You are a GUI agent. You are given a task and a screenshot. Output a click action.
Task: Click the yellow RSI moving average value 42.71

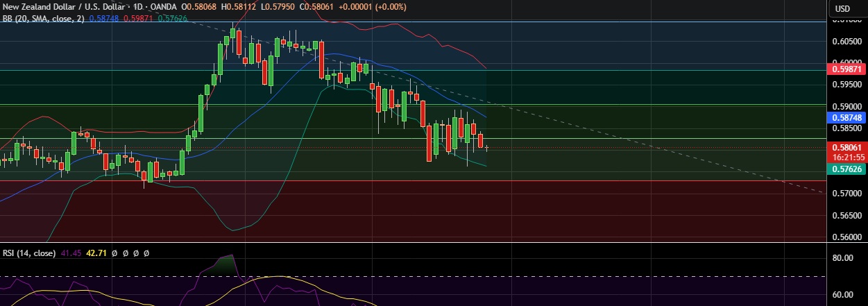click(96, 253)
